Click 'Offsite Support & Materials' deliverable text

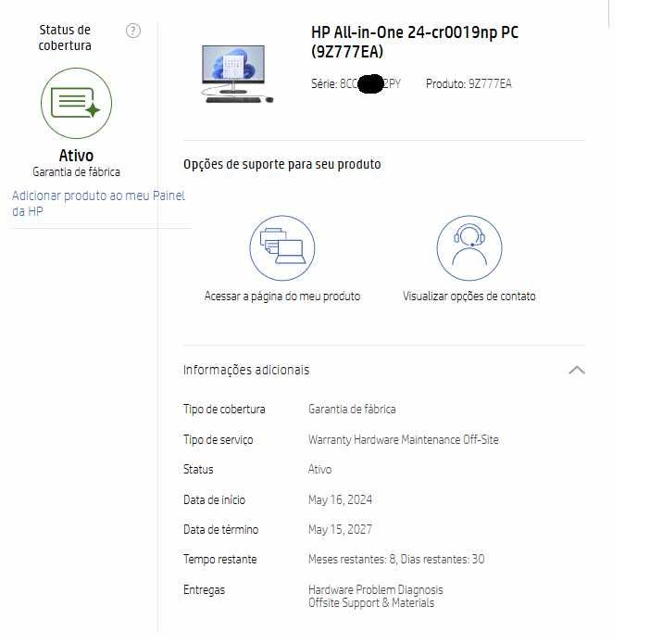[371, 603]
